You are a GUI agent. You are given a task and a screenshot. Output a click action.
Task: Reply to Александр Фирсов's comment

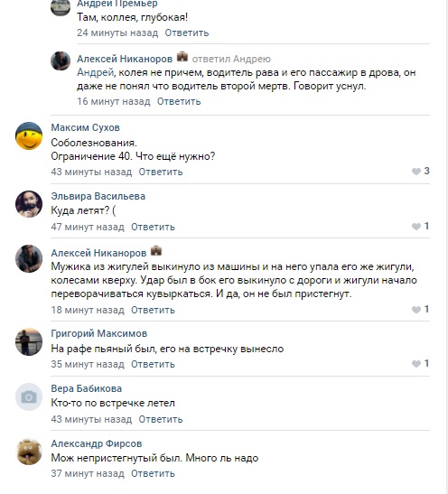coord(153,473)
